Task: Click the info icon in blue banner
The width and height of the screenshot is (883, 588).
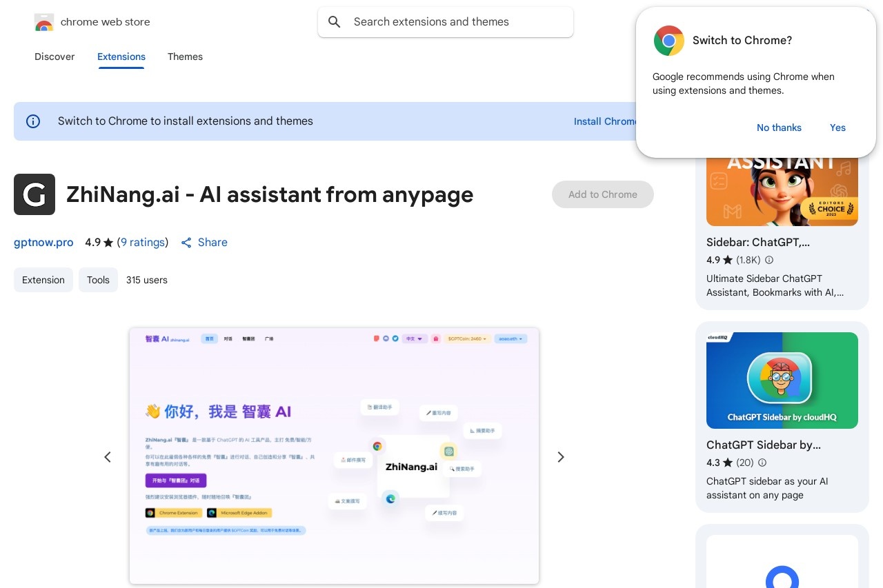Action: point(33,121)
